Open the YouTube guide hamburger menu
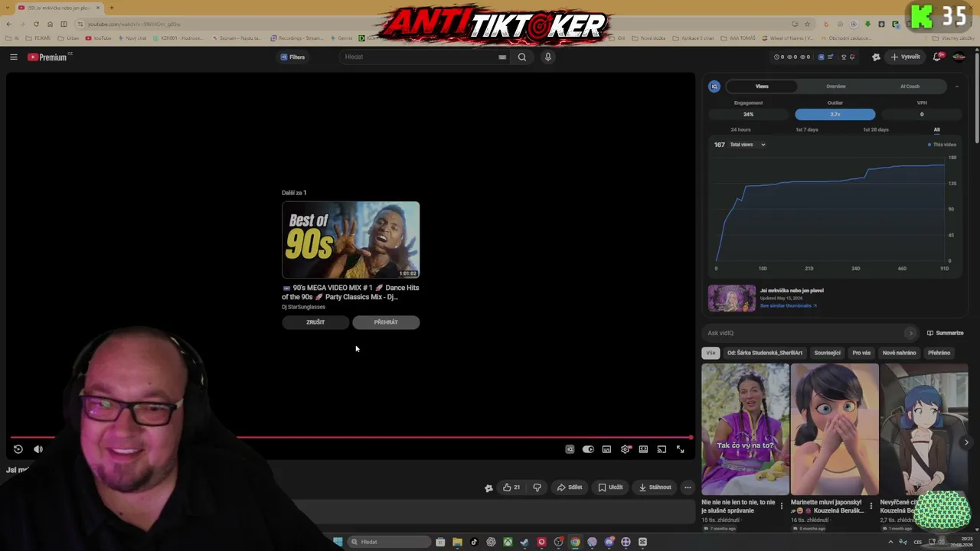This screenshot has width=980, height=551. pos(13,57)
